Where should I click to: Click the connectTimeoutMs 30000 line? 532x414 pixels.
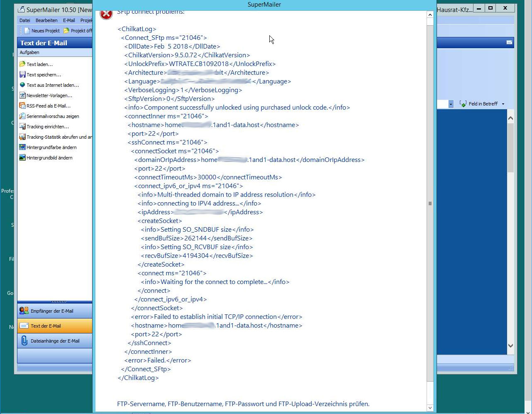tap(208, 177)
